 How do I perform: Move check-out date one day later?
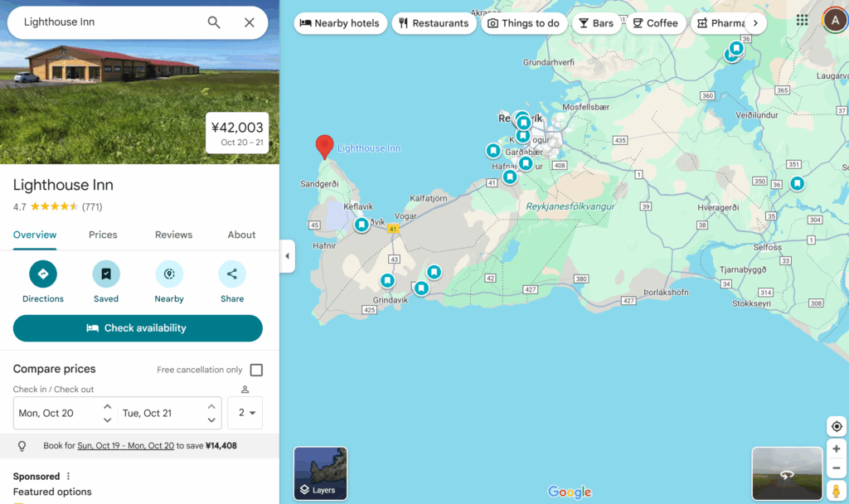tap(211, 406)
